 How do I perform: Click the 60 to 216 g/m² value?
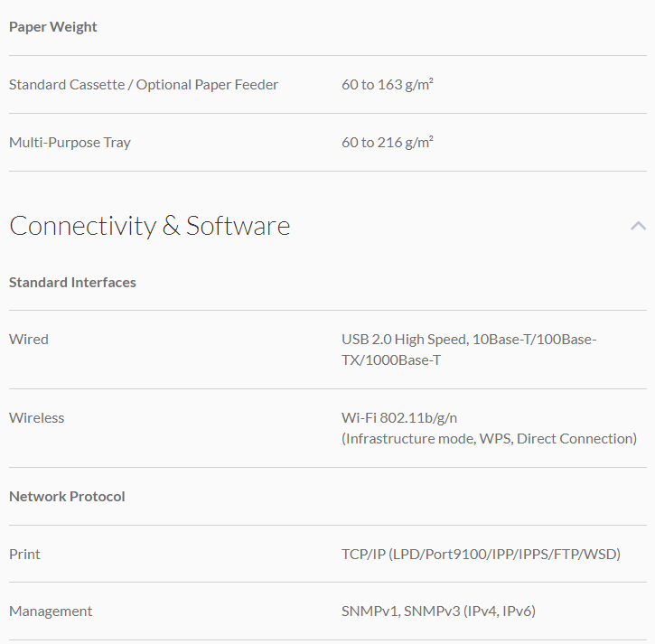[x=388, y=143]
